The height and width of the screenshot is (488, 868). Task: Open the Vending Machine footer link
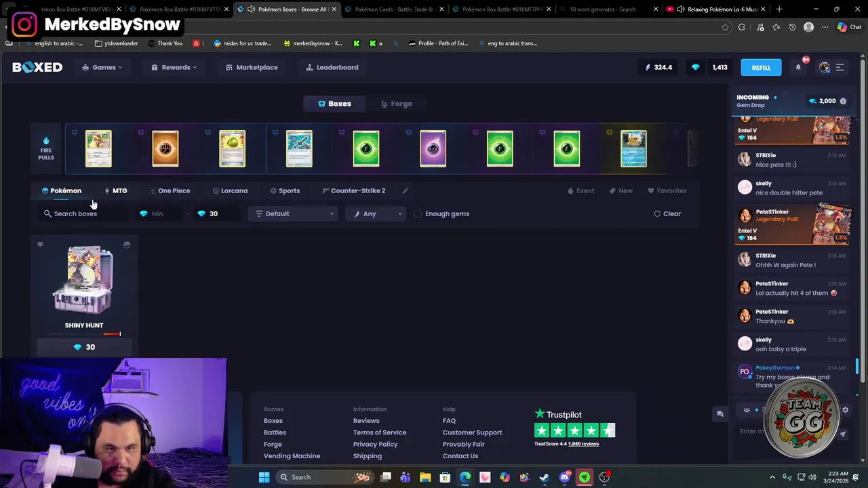[292, 456]
